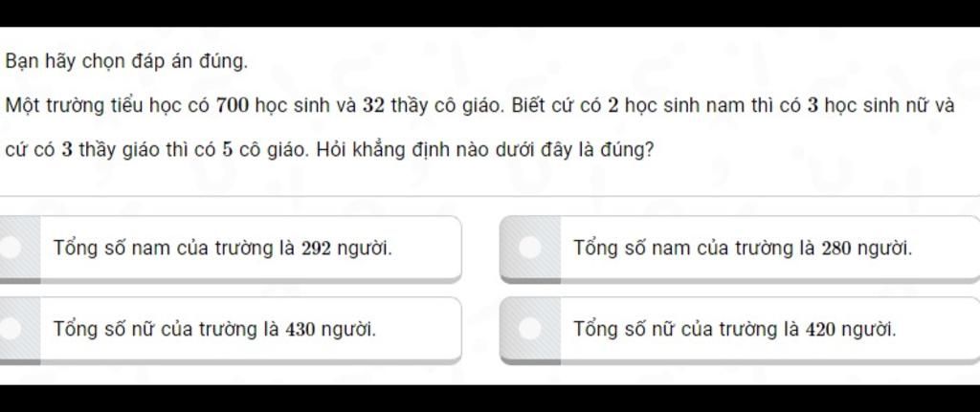The height and width of the screenshot is (412, 980).
Task: Choose the radio circle beside the 420 người answer
Action: (x=529, y=328)
